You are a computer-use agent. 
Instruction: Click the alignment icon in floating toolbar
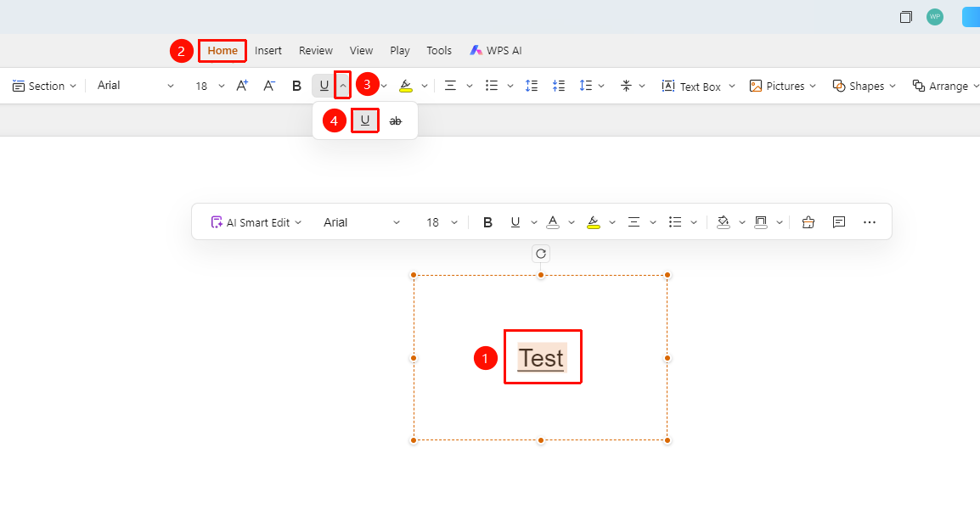[634, 222]
